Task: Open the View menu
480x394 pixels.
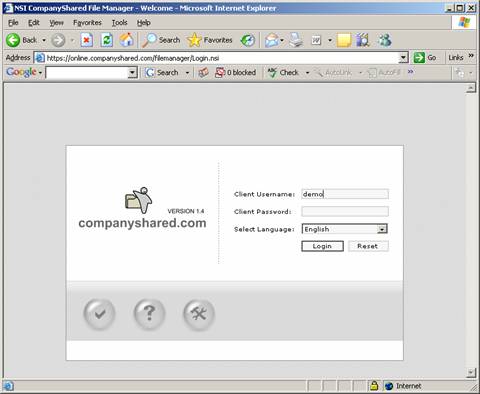Action: (56, 23)
